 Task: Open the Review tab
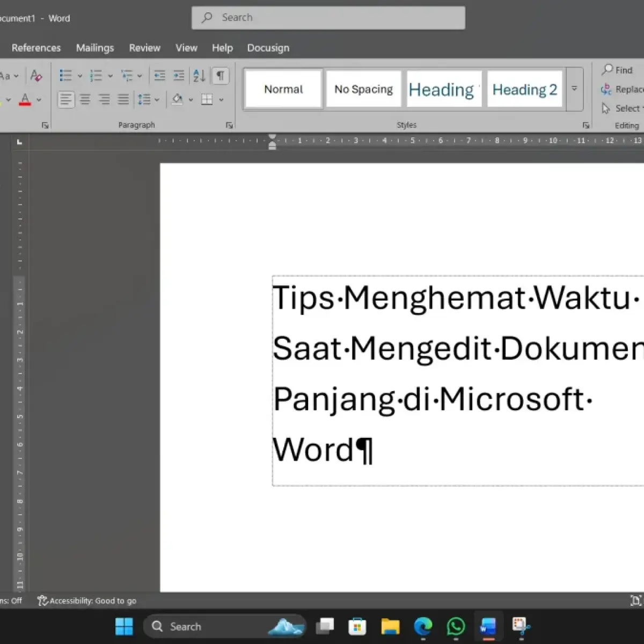tap(144, 48)
